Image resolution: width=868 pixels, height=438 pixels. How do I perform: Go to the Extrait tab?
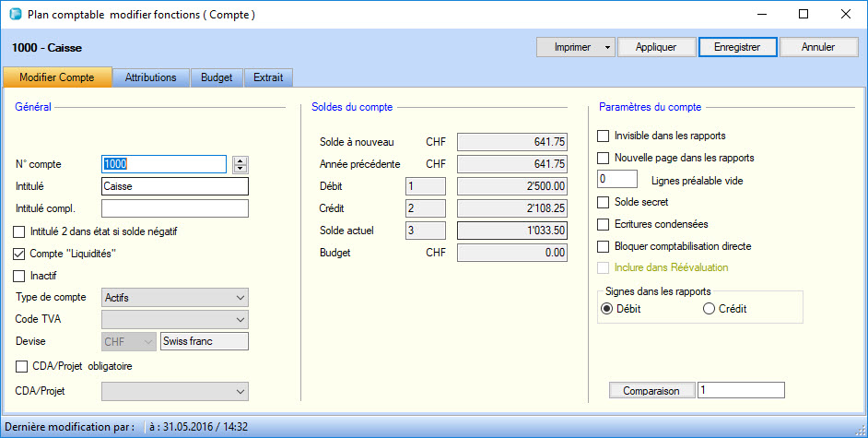click(x=269, y=77)
